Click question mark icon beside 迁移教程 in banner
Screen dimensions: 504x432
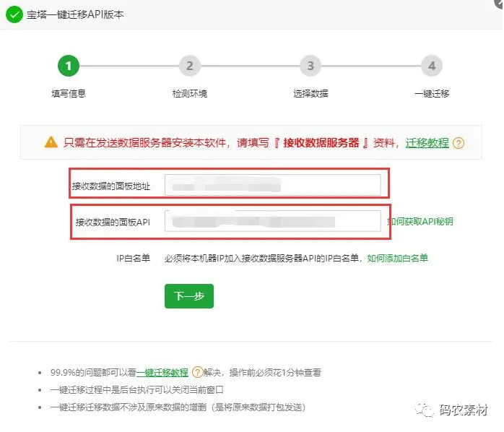pos(458,143)
